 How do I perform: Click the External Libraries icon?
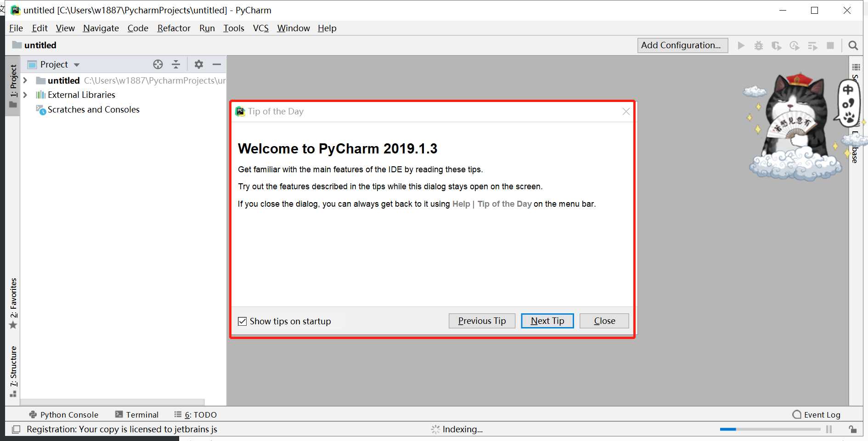coord(41,95)
